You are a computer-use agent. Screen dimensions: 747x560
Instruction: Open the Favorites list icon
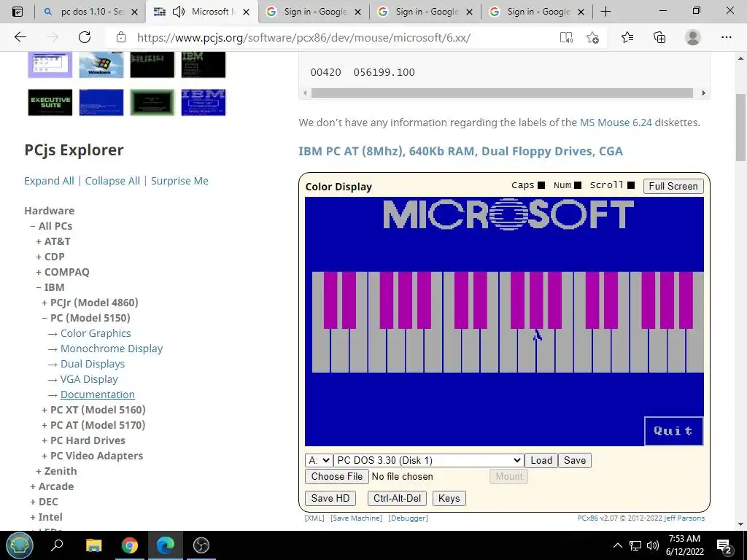tap(627, 37)
